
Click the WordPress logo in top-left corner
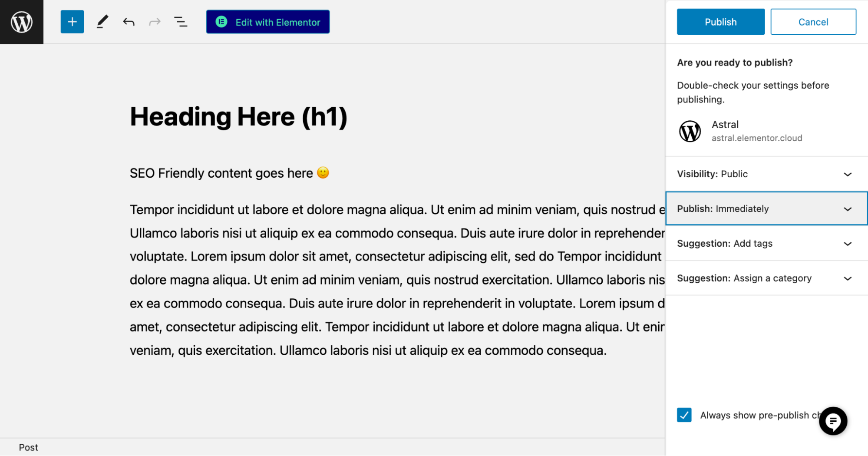pos(21,22)
